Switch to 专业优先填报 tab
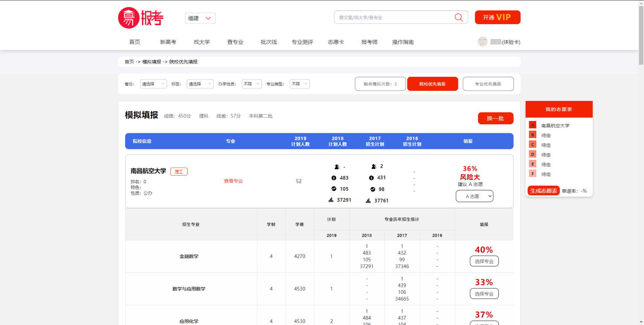The width and height of the screenshot is (644, 325). tap(488, 84)
